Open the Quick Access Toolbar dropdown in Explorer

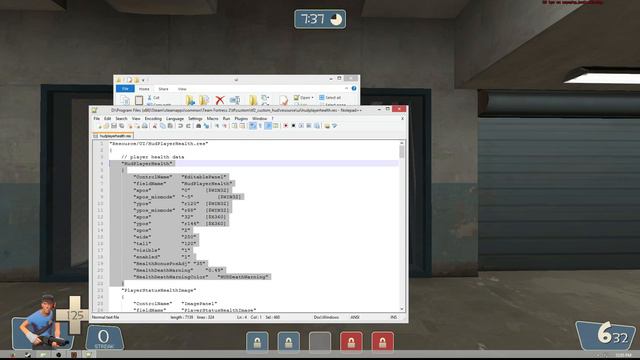[143, 80]
